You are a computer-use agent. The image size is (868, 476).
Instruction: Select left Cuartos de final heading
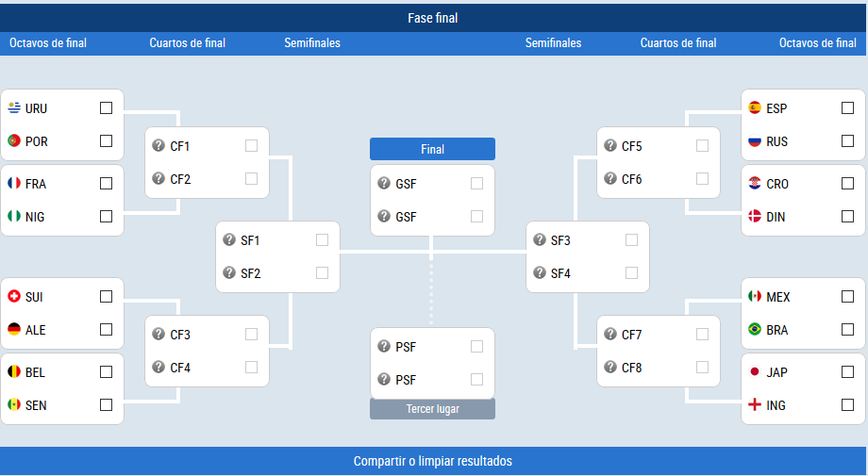[x=187, y=43]
